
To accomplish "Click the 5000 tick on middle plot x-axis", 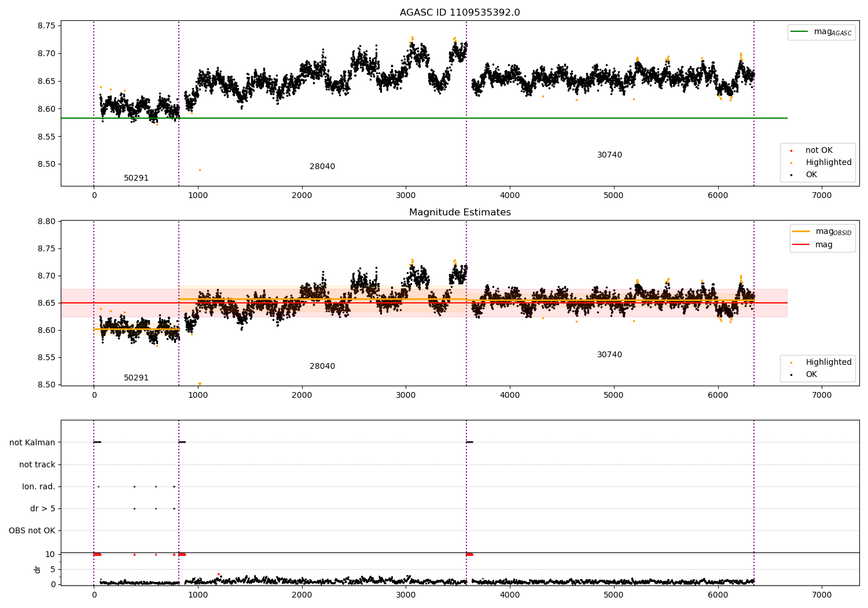I will tap(613, 395).
